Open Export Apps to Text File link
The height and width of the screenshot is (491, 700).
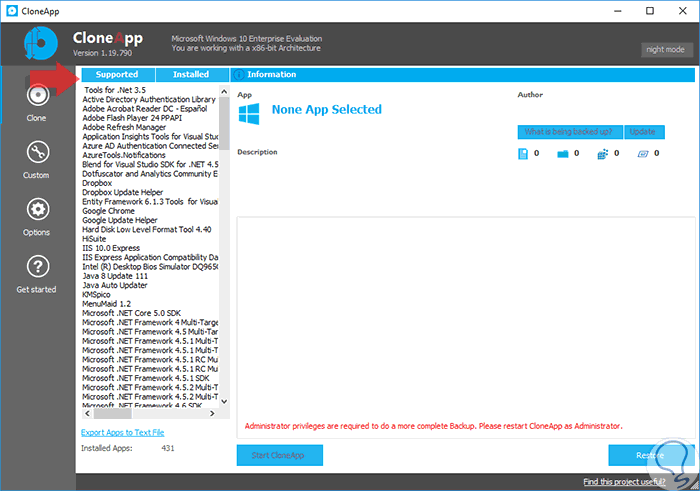coord(122,433)
